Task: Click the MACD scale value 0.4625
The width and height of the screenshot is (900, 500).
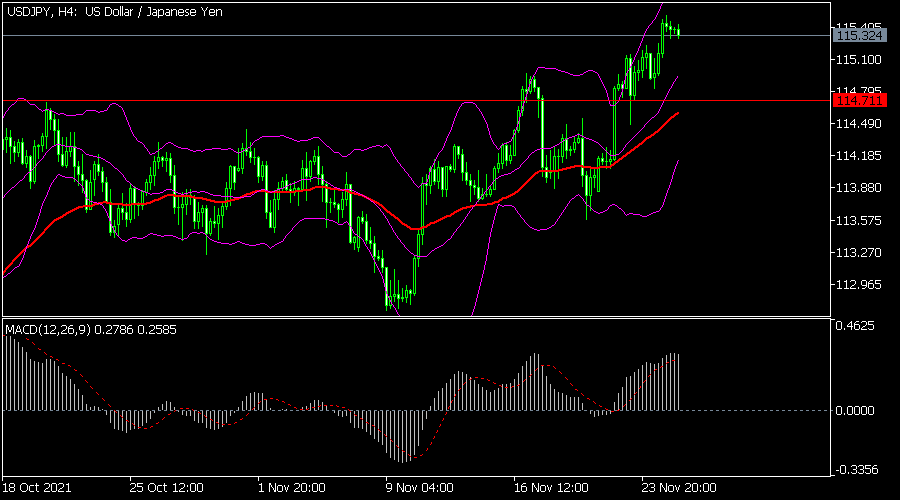Action: 855,326
